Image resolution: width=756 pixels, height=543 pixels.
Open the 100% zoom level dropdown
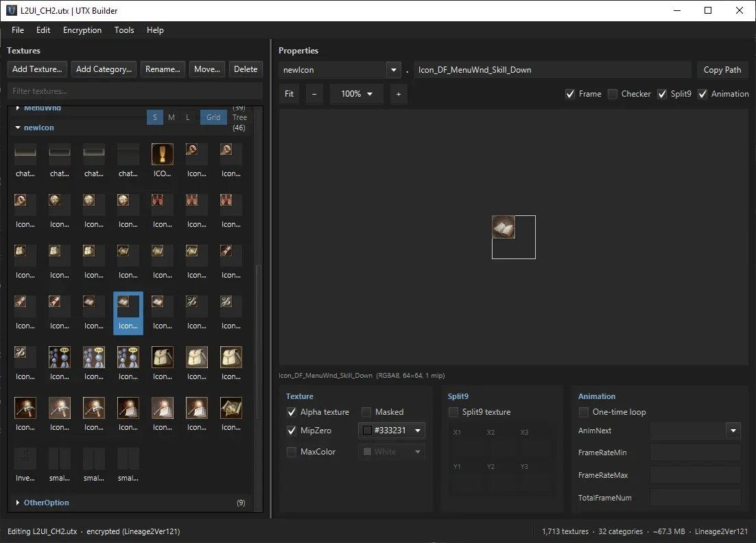(357, 94)
